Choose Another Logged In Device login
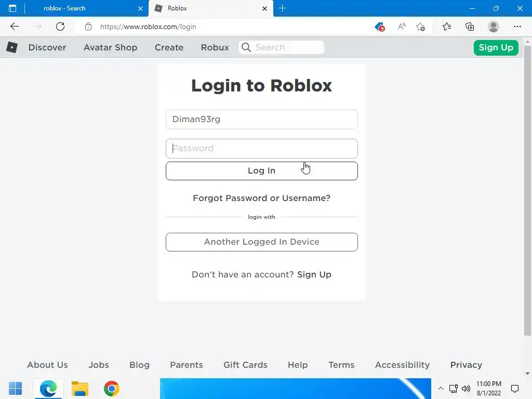Viewport: 532px width, 399px height. point(262,242)
